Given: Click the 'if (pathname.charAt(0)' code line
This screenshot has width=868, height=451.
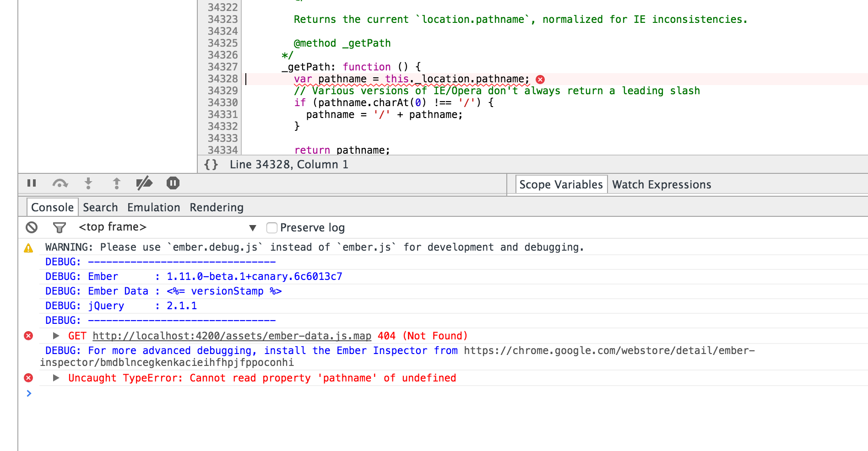Looking at the screenshot, I should click(394, 102).
